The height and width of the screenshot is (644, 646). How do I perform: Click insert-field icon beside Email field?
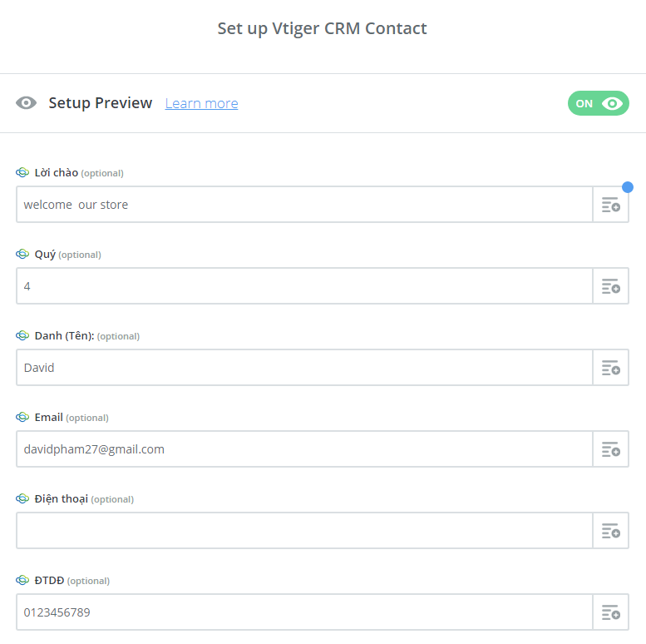click(x=611, y=449)
